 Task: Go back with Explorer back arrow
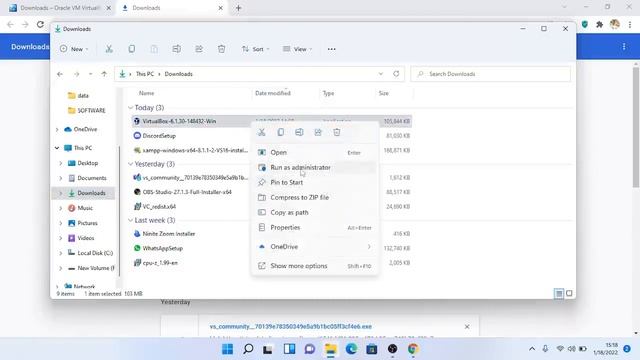[x=60, y=74]
